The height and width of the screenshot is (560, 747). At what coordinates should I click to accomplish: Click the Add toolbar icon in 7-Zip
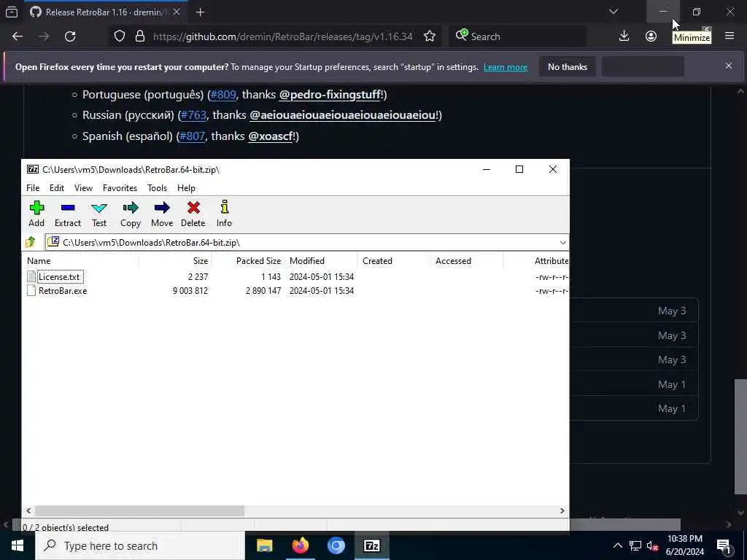click(x=36, y=214)
